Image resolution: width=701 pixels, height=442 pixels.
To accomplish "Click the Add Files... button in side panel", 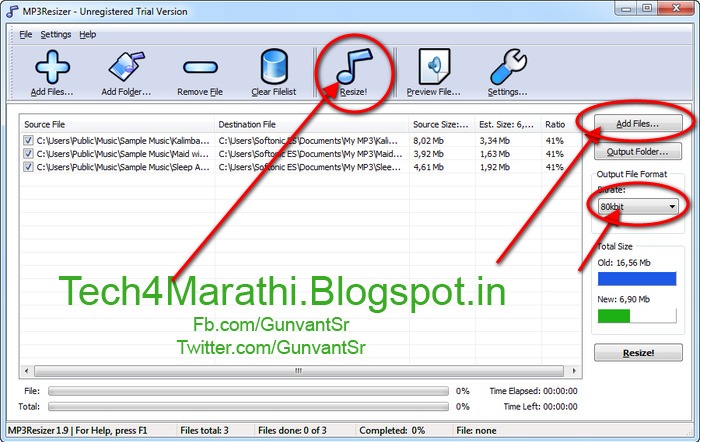I will click(638, 124).
